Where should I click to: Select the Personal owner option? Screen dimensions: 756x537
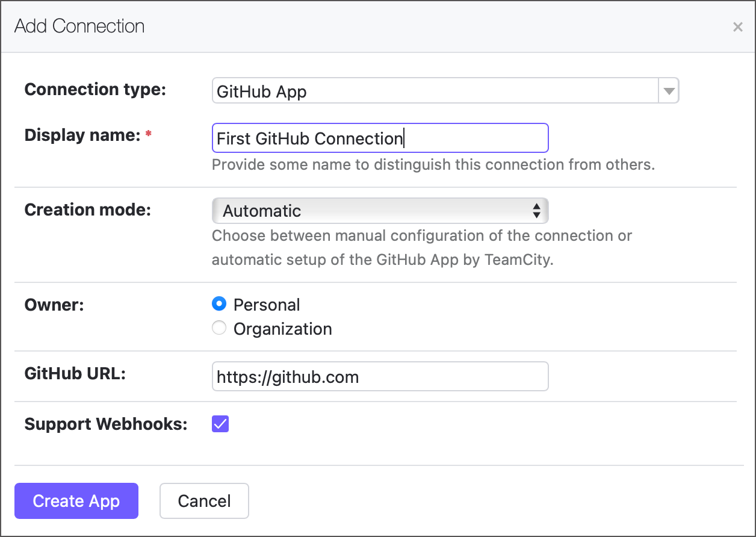point(219,304)
